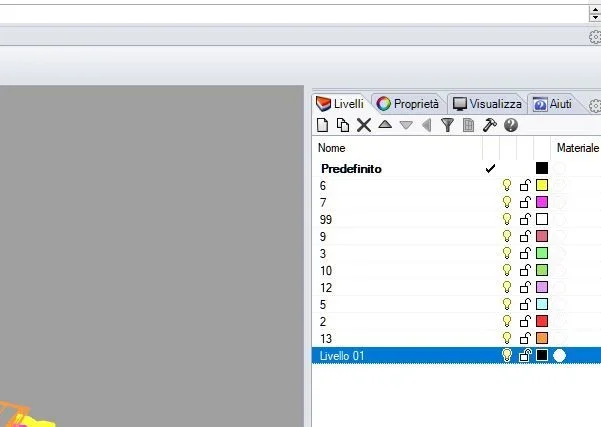Click the New Sublayer icon
Screen dimensions: 601x427
click(x=343, y=125)
